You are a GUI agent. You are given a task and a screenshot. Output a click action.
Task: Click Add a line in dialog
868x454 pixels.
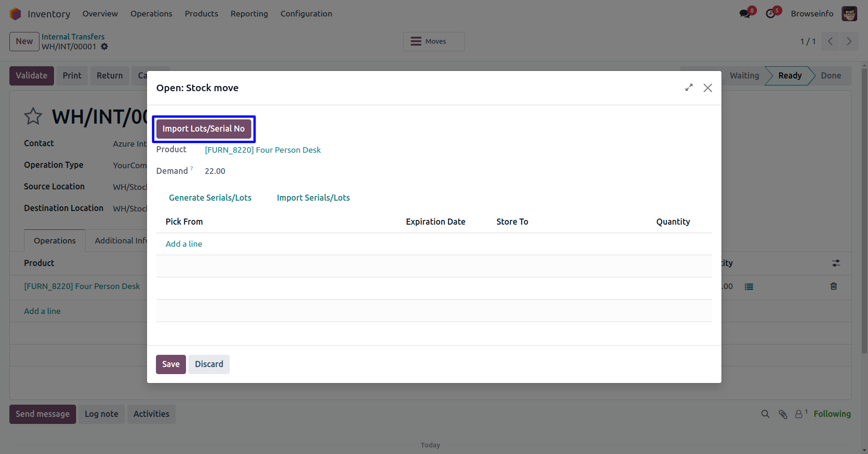point(184,244)
